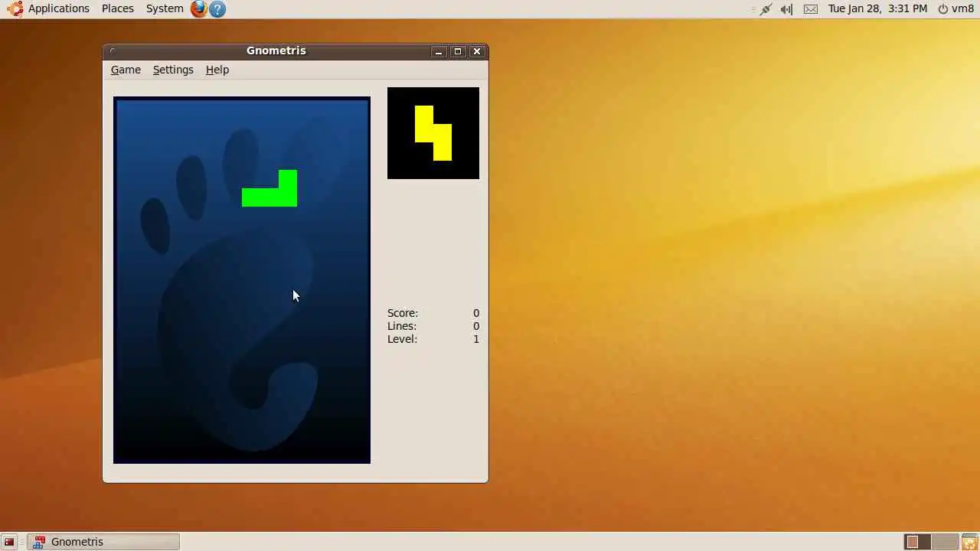
Task: Open the System menu
Action: [x=165, y=8]
